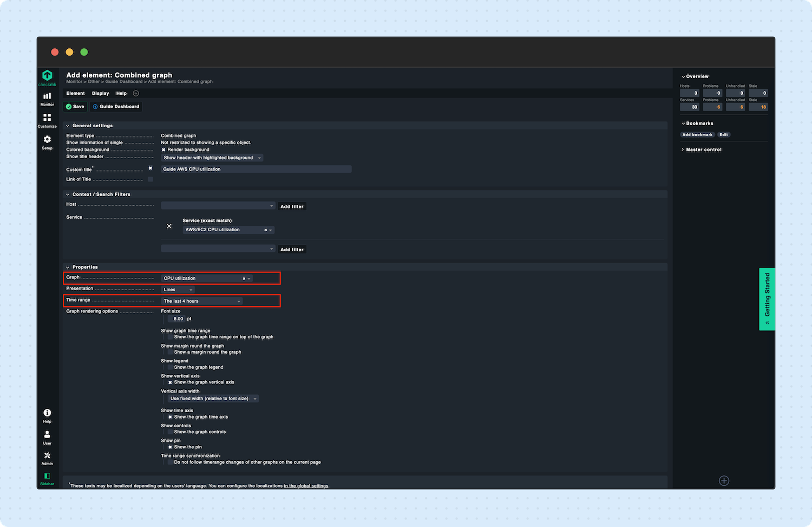Click Monitor in the breadcrumb
The width and height of the screenshot is (812, 527).
(74, 82)
